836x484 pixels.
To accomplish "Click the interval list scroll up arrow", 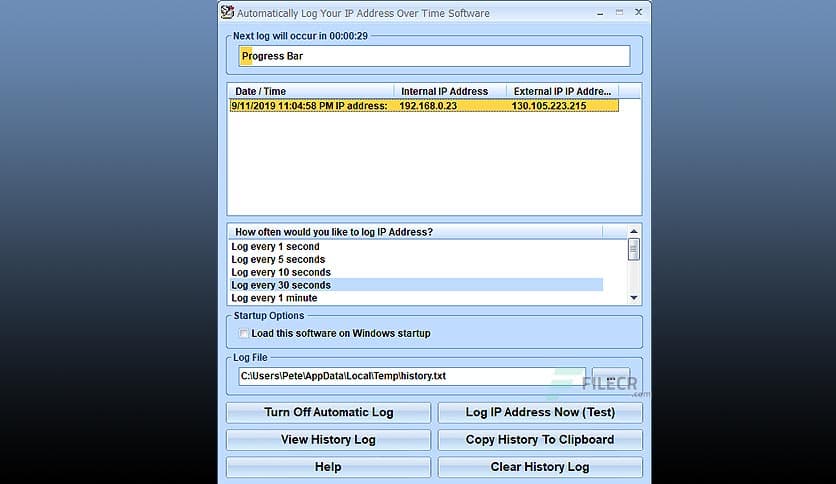I will click(633, 231).
